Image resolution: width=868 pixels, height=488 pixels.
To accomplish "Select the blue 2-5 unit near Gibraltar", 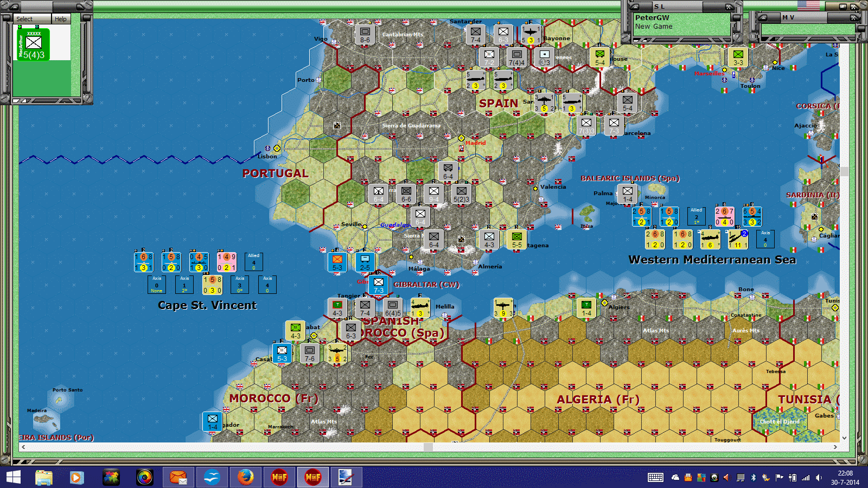I will coord(365,262).
